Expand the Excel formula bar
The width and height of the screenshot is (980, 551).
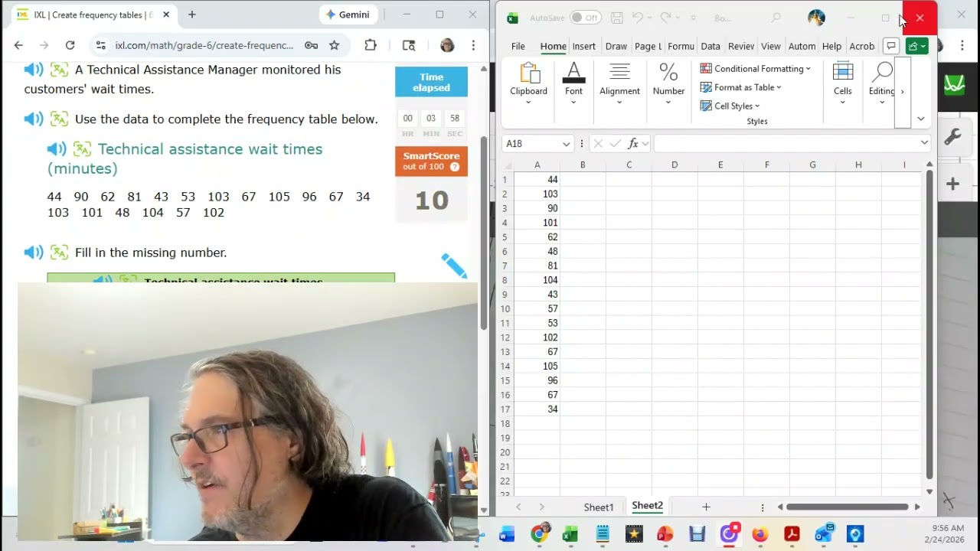click(924, 143)
